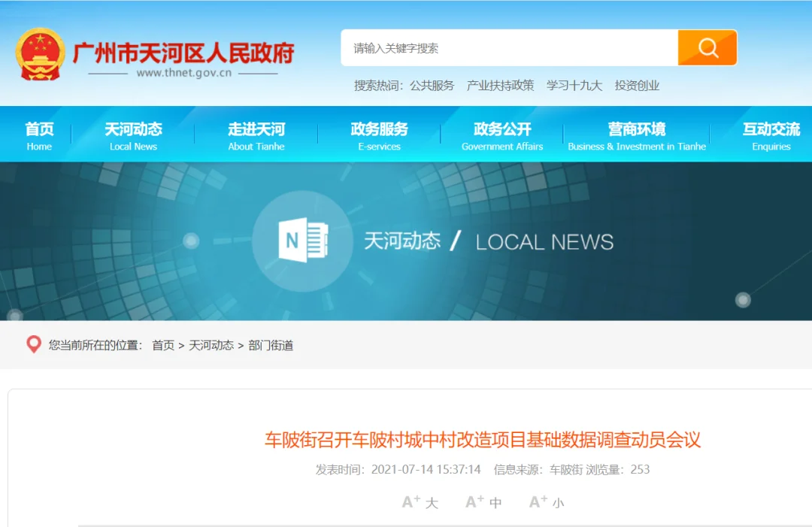812x527 pixels.
Task: Click the Local News document icon in banner
Action: tap(303, 241)
